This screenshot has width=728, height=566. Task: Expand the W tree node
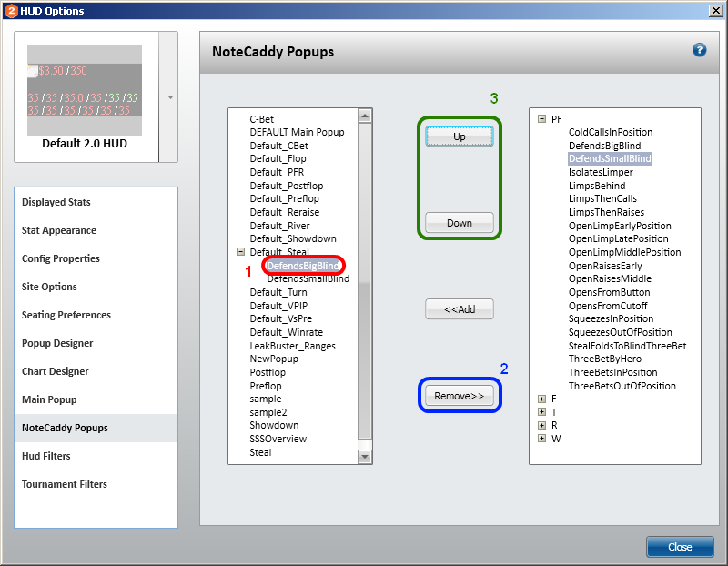click(x=541, y=439)
